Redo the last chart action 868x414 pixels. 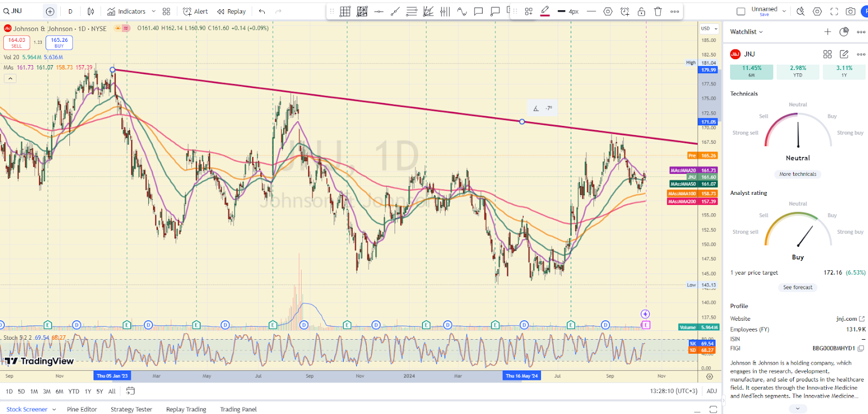click(278, 11)
